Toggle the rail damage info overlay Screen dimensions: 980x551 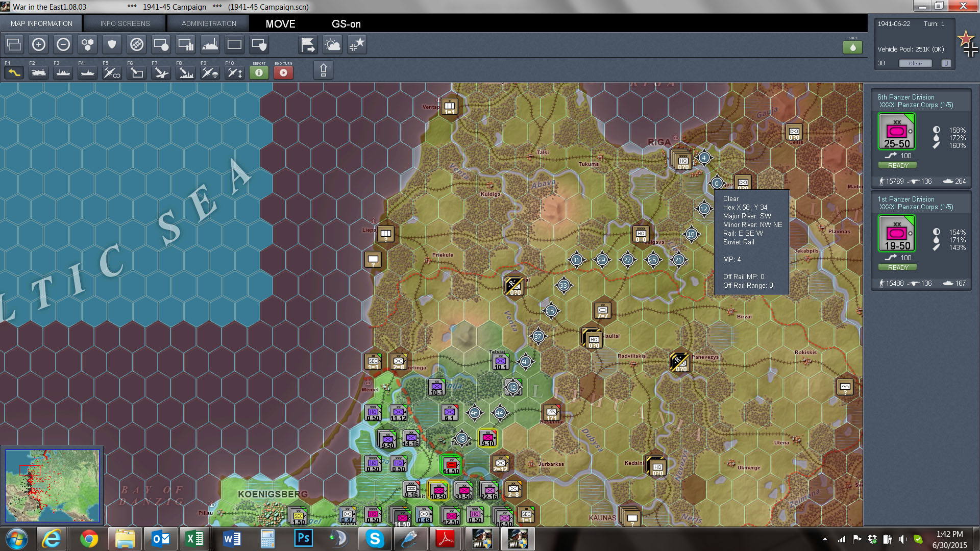pyautogui.click(x=137, y=45)
